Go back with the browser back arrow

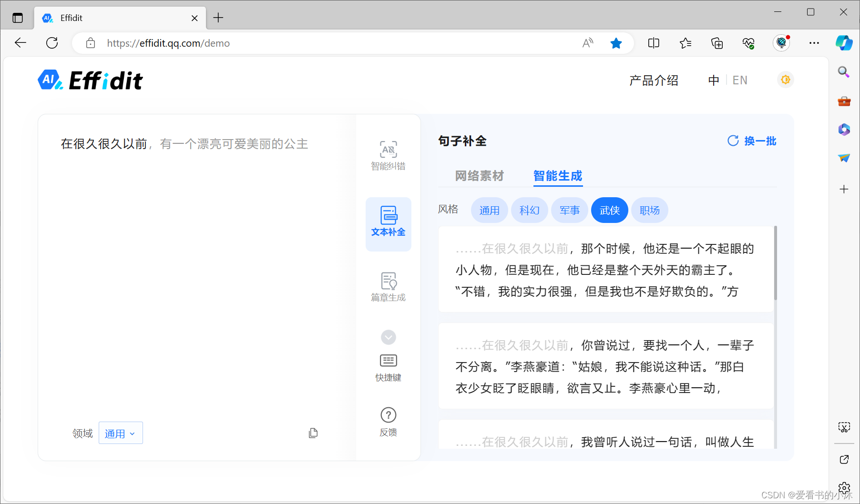(x=20, y=43)
